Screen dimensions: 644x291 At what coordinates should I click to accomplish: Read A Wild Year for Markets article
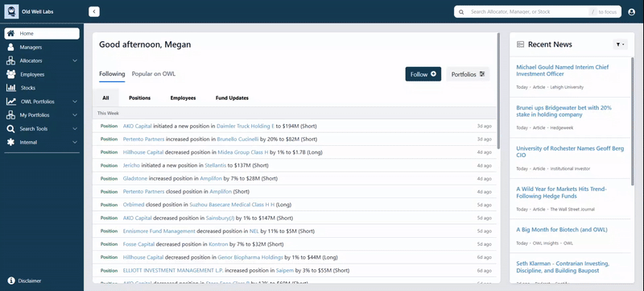(x=561, y=193)
